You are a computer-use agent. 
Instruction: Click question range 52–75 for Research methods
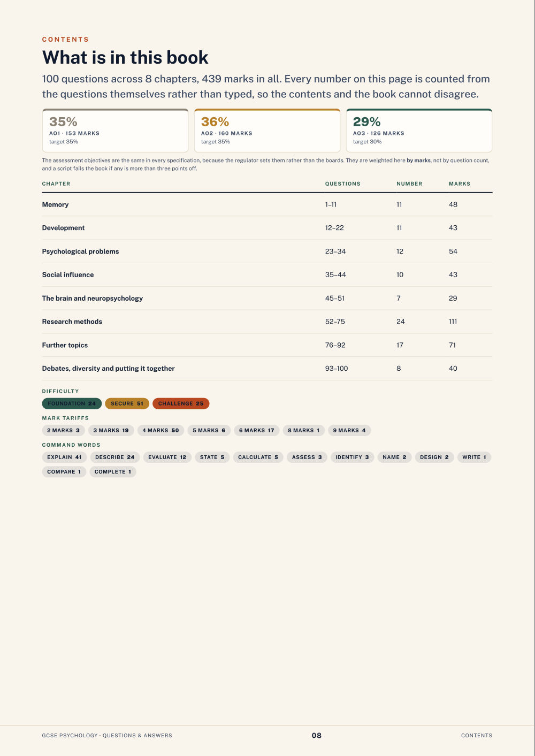click(x=335, y=322)
